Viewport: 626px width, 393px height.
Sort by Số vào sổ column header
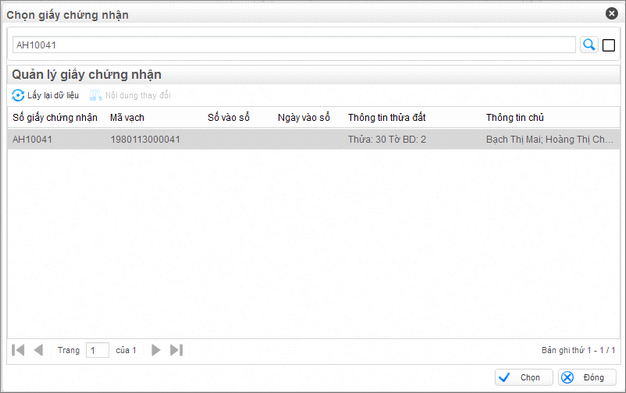tap(228, 117)
